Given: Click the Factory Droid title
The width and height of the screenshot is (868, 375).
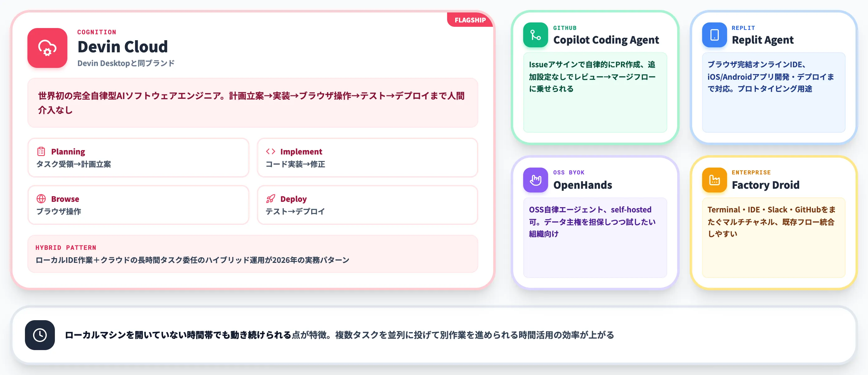Looking at the screenshot, I should tap(765, 185).
